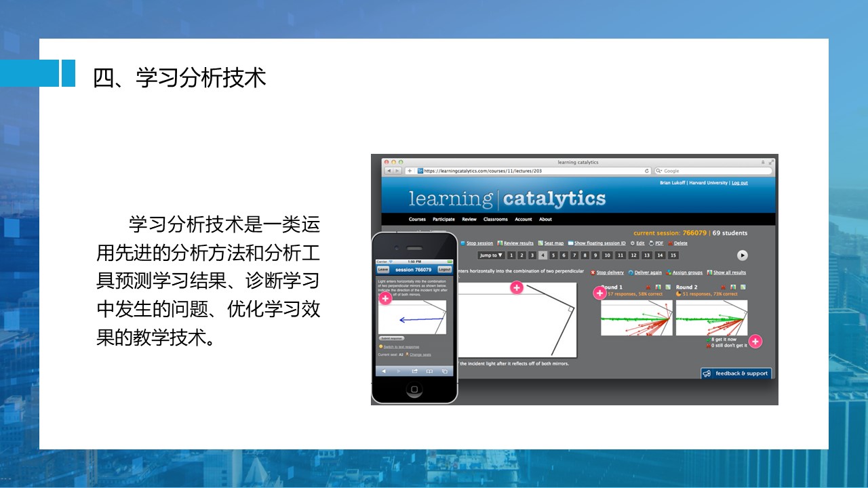This screenshot has width=868, height=488.
Task: Open the Jump to dropdown
Action: 491,256
